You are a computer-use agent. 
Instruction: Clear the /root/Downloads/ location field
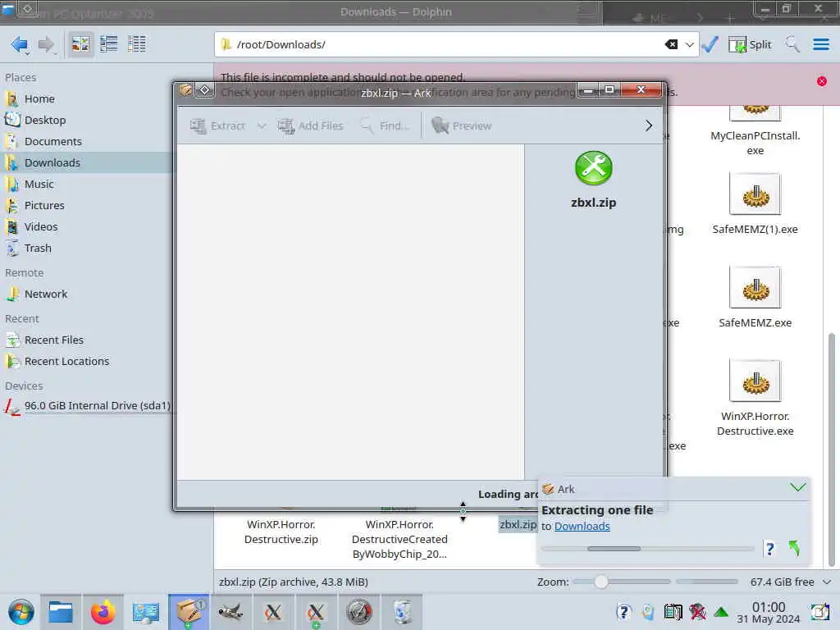[671, 44]
